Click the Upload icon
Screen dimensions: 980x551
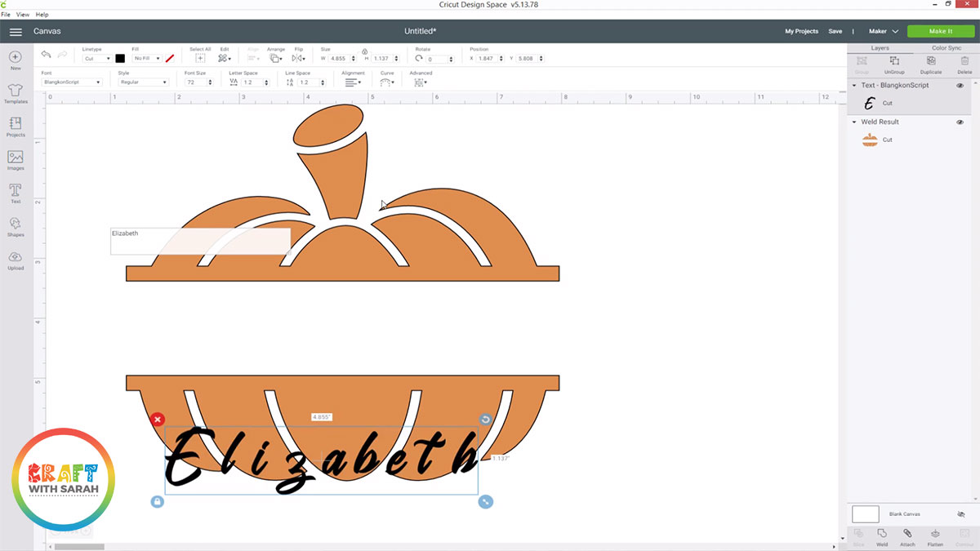coord(15,259)
